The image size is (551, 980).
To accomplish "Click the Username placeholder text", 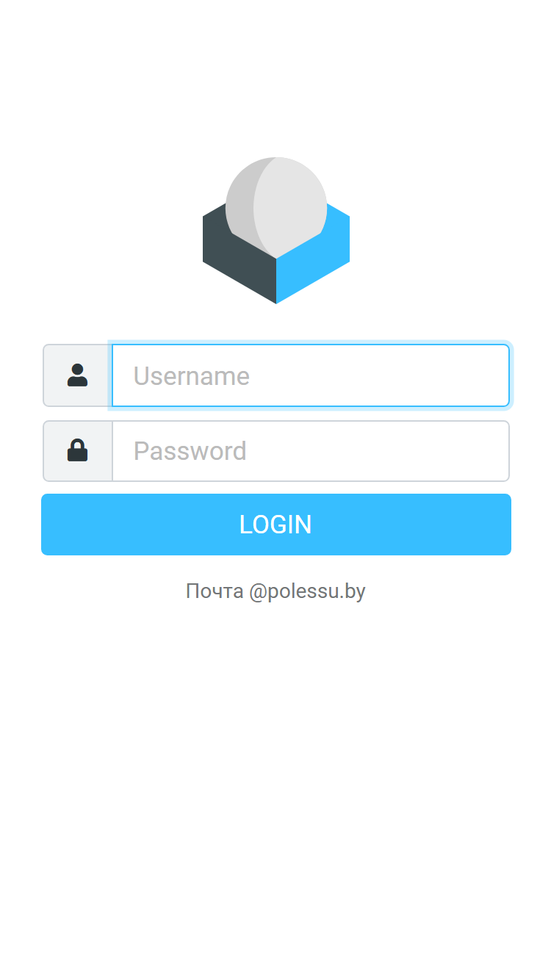I will [192, 376].
